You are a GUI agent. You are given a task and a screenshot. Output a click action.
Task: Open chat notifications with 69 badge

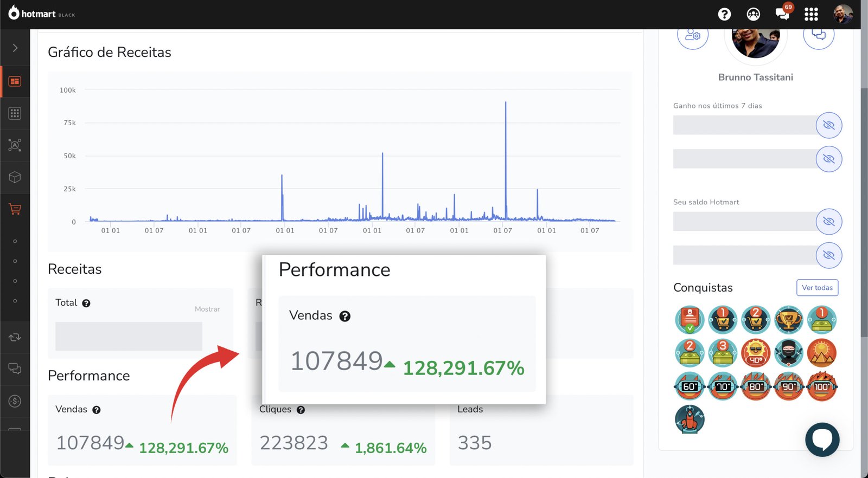[x=782, y=14]
